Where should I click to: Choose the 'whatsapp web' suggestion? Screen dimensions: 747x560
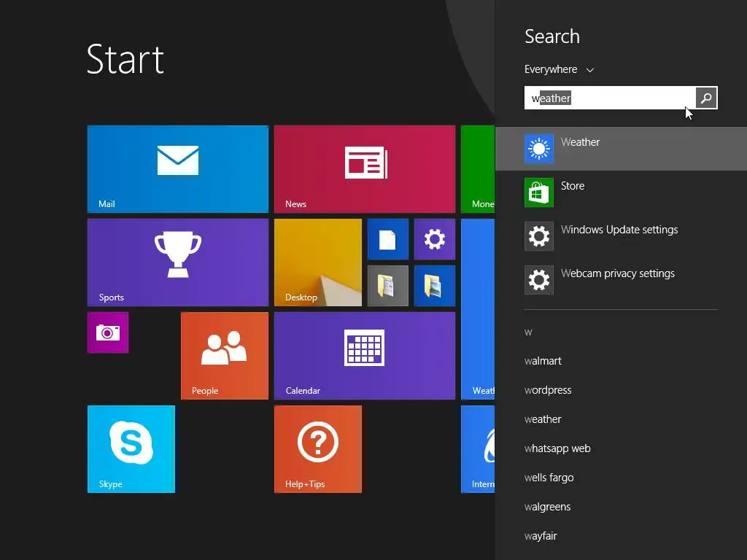557,448
